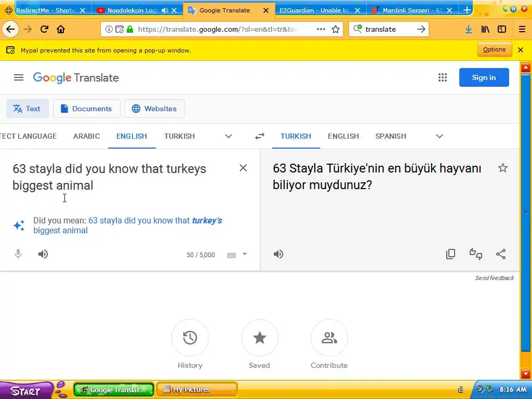Open the Start menu

[x=25, y=391]
